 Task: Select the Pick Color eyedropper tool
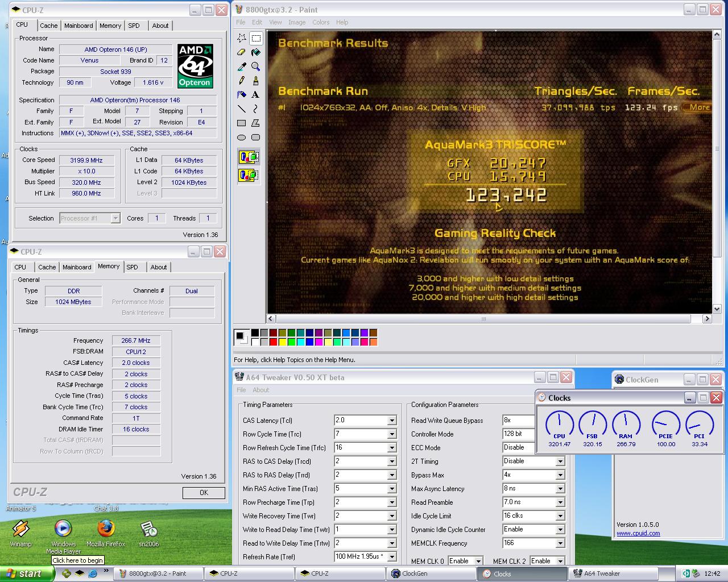pyautogui.click(x=242, y=66)
